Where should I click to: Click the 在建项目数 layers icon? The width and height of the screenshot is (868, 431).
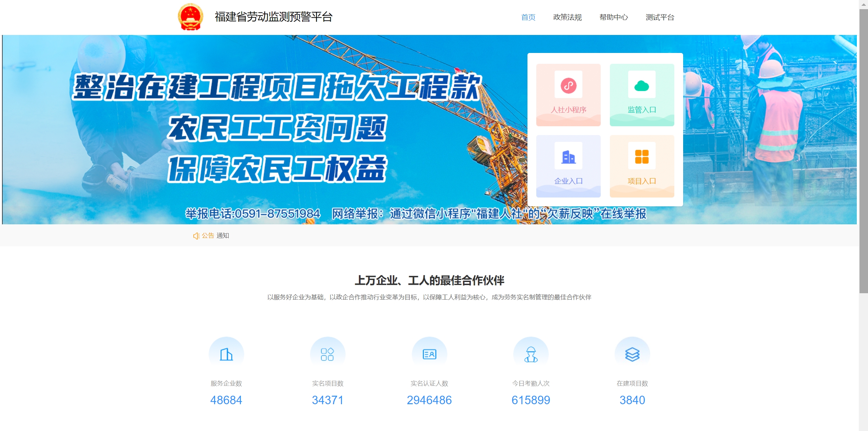[x=632, y=354]
